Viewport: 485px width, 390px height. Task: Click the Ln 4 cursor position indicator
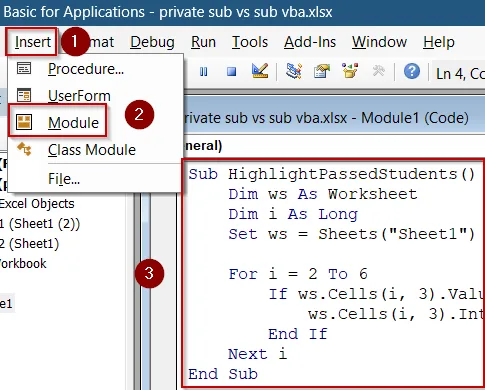click(x=460, y=73)
